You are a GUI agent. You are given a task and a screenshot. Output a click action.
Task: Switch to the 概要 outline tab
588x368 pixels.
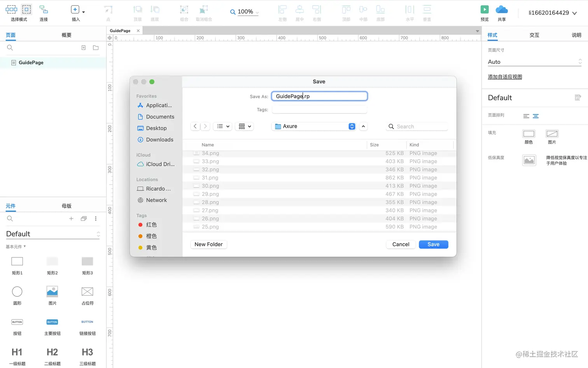click(66, 35)
